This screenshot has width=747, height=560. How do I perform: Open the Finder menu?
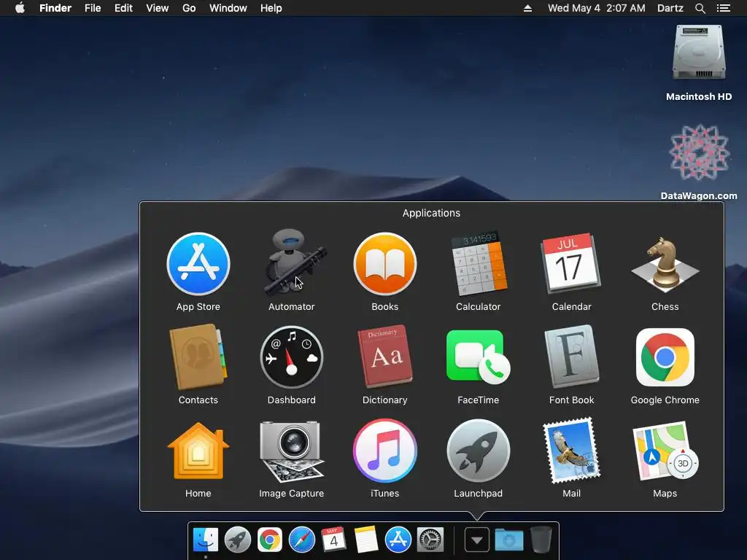[55, 8]
